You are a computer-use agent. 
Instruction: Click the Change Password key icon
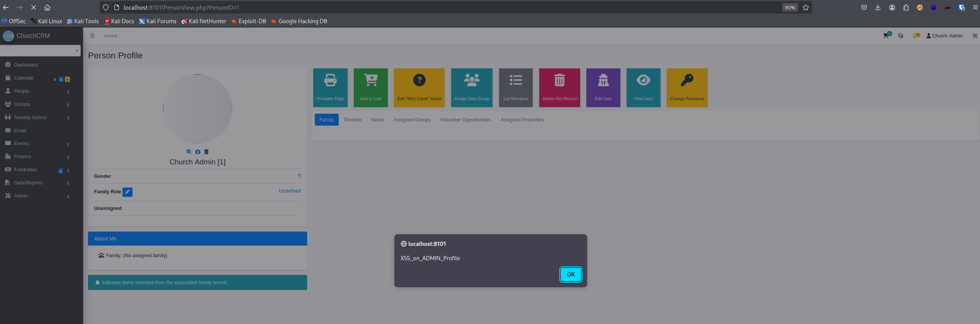tap(687, 80)
